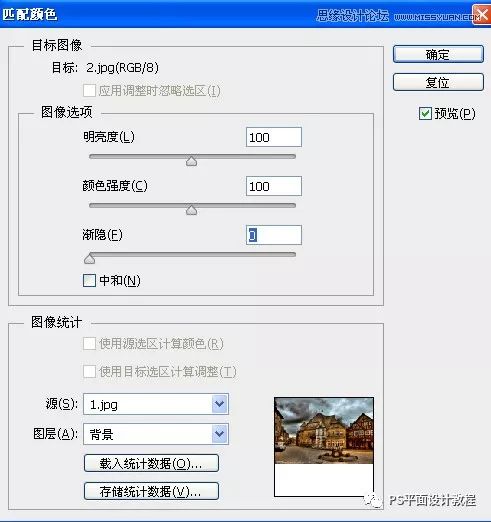Click the 确定 button to confirm
Viewport: 491px width, 522px height.
click(x=438, y=54)
